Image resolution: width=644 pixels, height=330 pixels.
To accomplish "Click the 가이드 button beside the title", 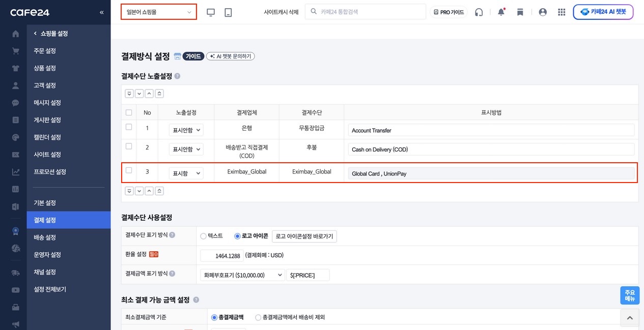I will coord(193,56).
